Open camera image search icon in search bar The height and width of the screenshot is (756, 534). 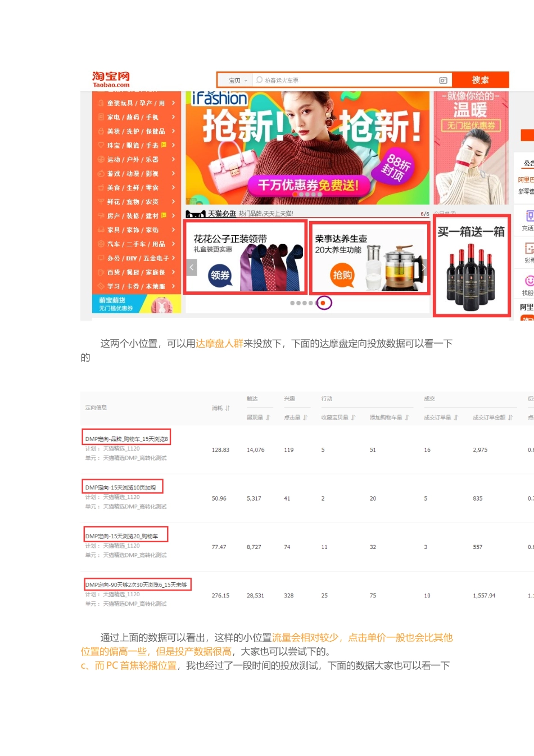pyautogui.click(x=443, y=80)
